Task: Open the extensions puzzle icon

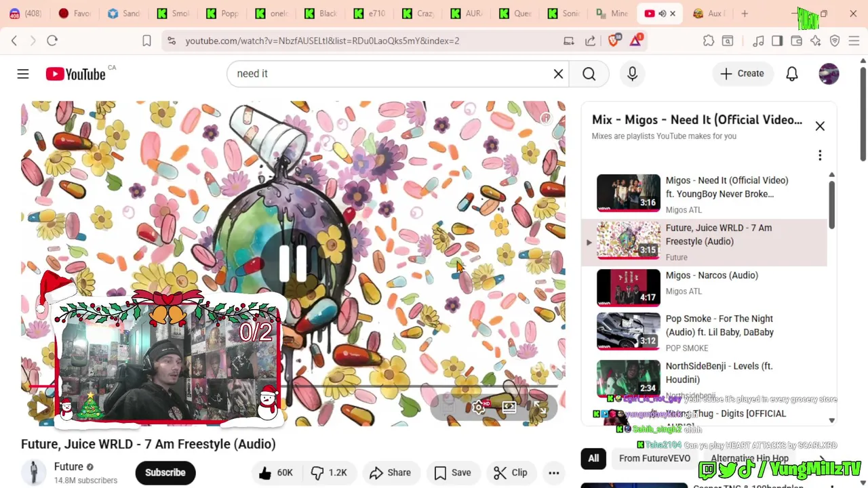Action: [x=709, y=41]
